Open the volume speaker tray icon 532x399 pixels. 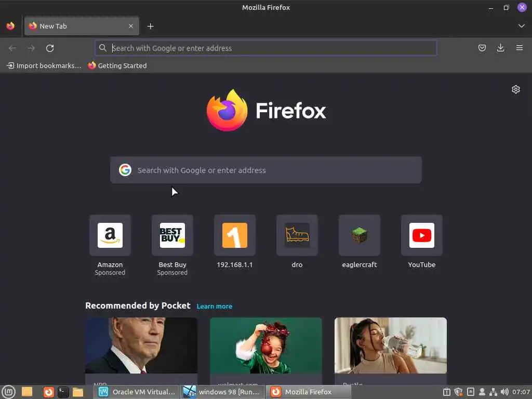[x=504, y=392]
